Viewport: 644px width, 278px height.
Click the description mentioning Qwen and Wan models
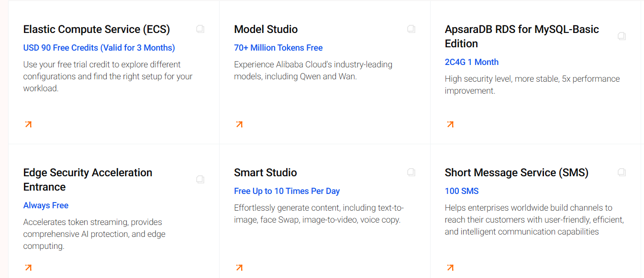(x=313, y=70)
